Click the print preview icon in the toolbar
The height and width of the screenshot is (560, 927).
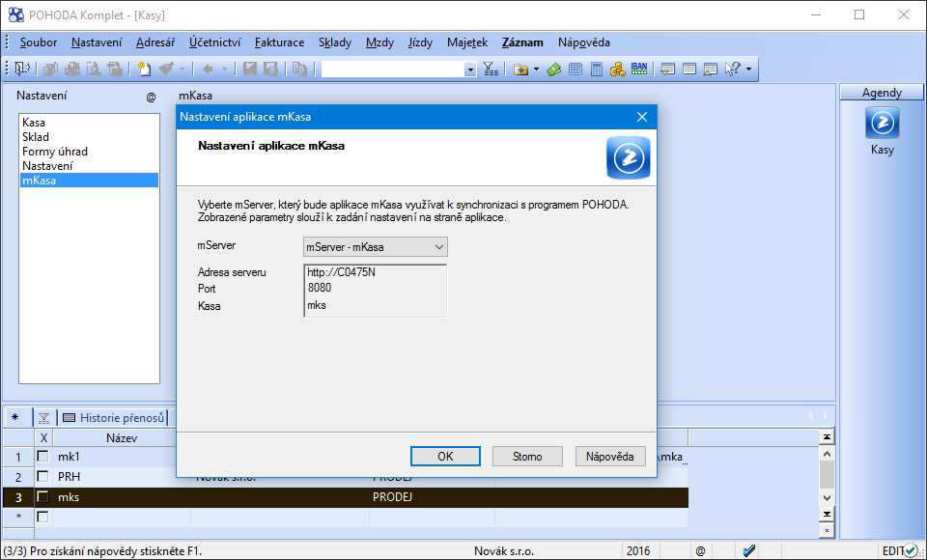pos(94,70)
